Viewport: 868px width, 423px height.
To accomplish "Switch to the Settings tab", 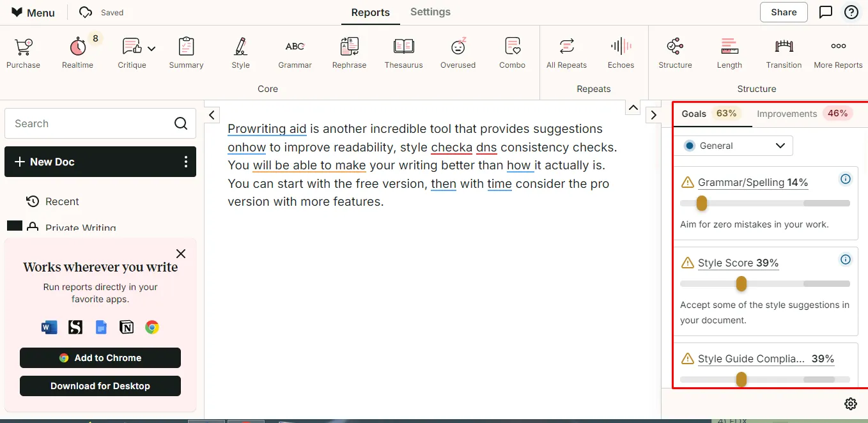I will (x=430, y=12).
